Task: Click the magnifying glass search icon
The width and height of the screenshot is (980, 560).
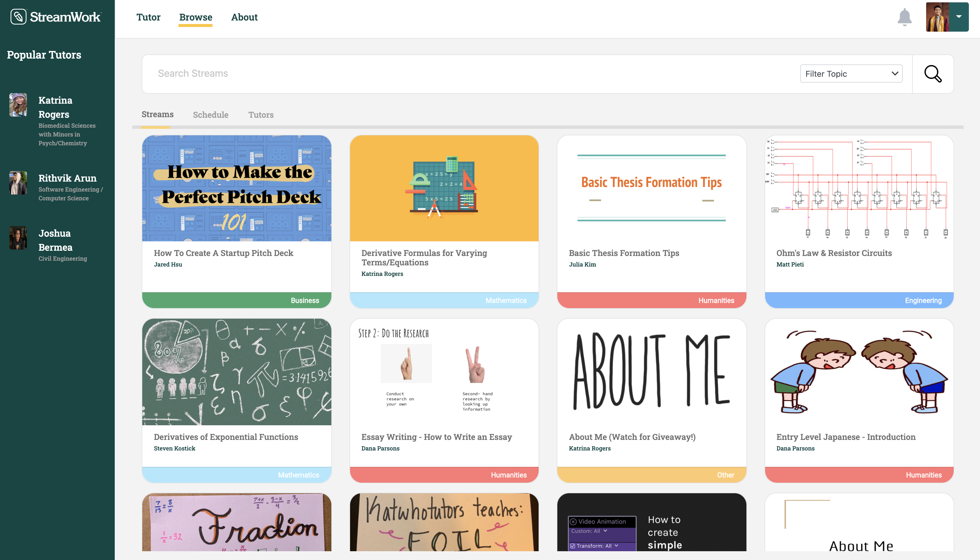Action: [933, 74]
